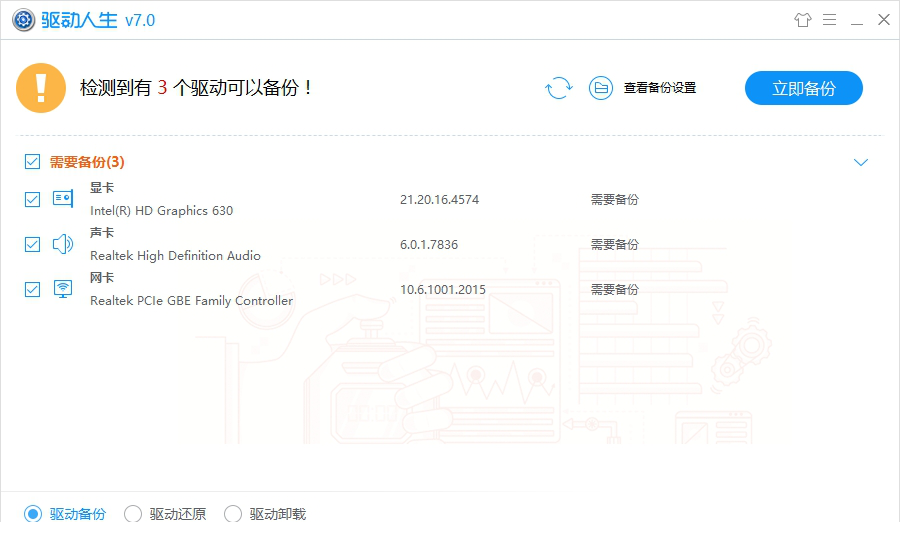Uncheck the 网卡 Realtek PCIe checkbox
The image size is (900, 542).
[32, 289]
